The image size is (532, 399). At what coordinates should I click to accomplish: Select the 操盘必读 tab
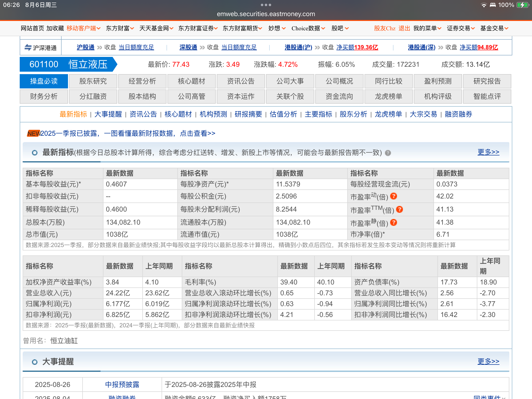[44, 81]
